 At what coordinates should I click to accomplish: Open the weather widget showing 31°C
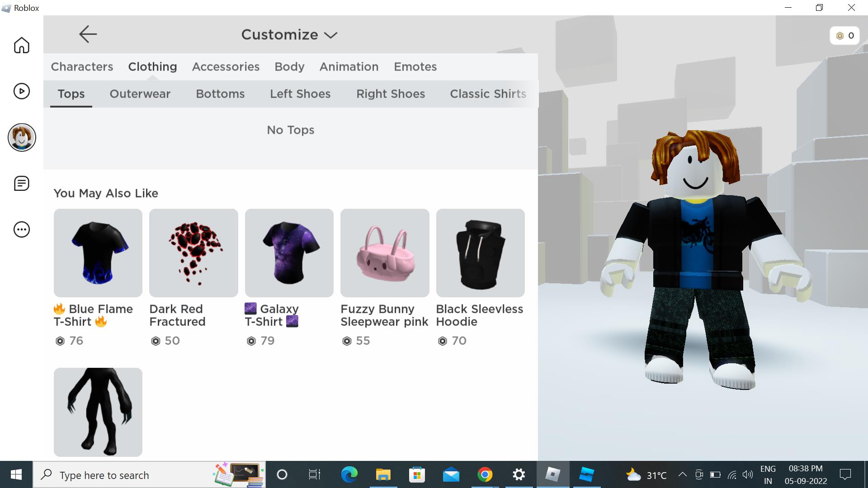pyautogui.click(x=646, y=475)
